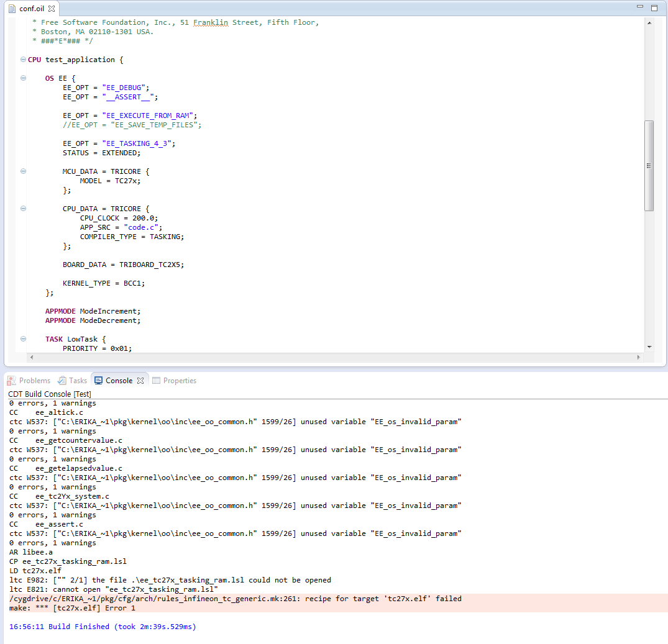The image size is (668, 644).
Task: Close the Console view tab
Action: (x=140, y=381)
